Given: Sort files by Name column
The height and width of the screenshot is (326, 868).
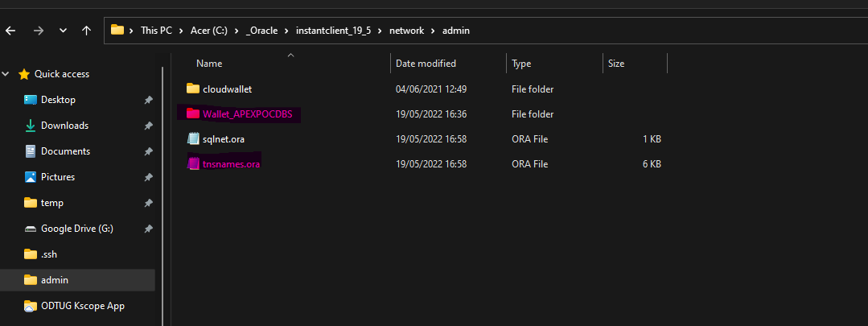Looking at the screenshot, I should click(x=209, y=64).
